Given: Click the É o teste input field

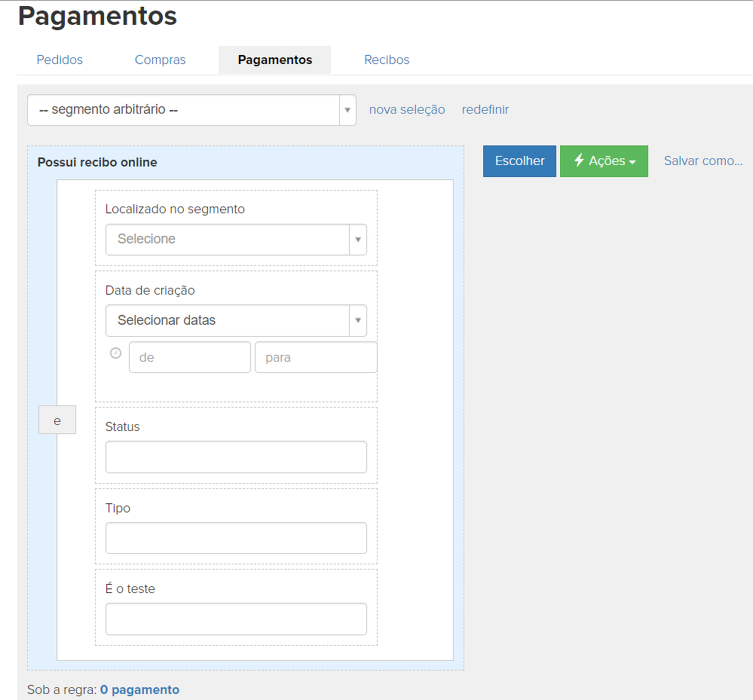Looking at the screenshot, I should pyautogui.click(x=236, y=619).
